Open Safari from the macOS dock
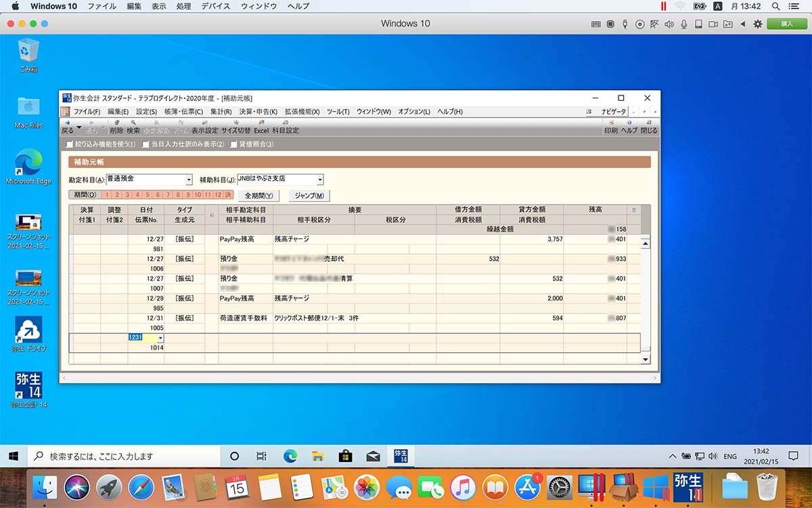Viewport: 812px width, 508px height. point(141,487)
